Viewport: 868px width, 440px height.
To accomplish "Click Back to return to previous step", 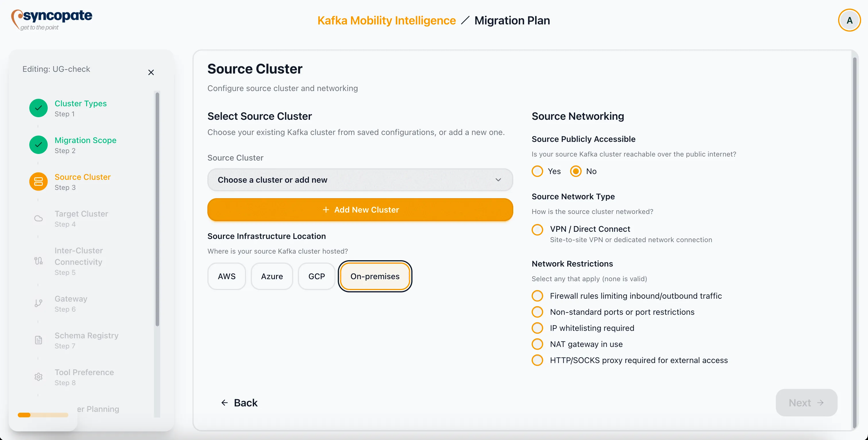I will [239, 403].
